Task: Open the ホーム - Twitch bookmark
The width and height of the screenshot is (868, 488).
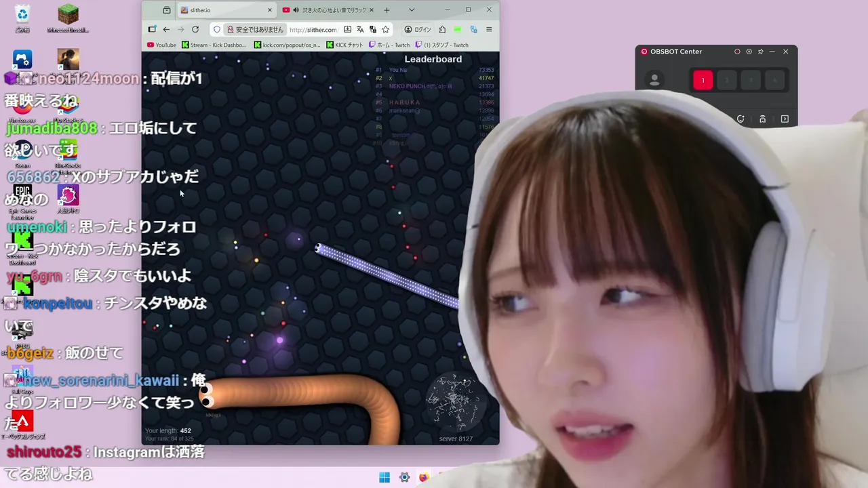Action: tap(389, 45)
